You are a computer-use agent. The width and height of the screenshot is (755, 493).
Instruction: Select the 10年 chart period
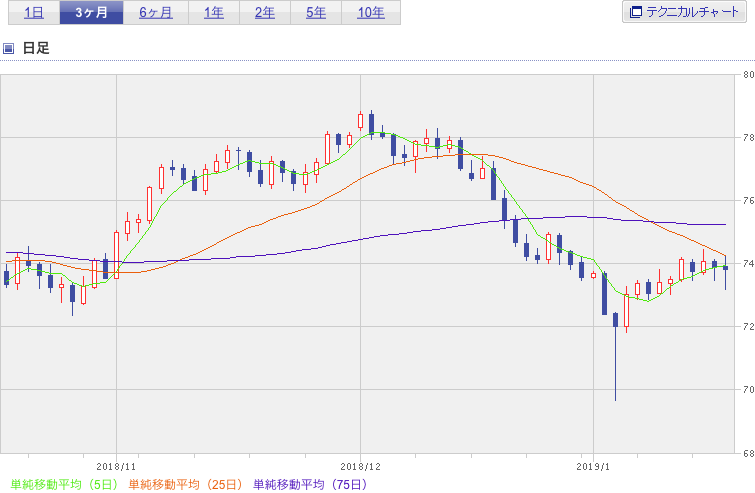click(x=371, y=12)
